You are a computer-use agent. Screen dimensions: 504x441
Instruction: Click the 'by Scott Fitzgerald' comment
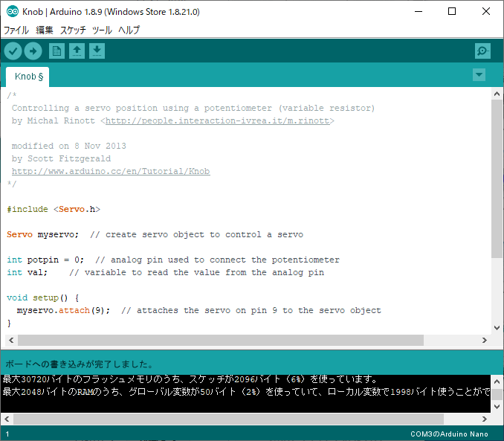tap(61, 158)
